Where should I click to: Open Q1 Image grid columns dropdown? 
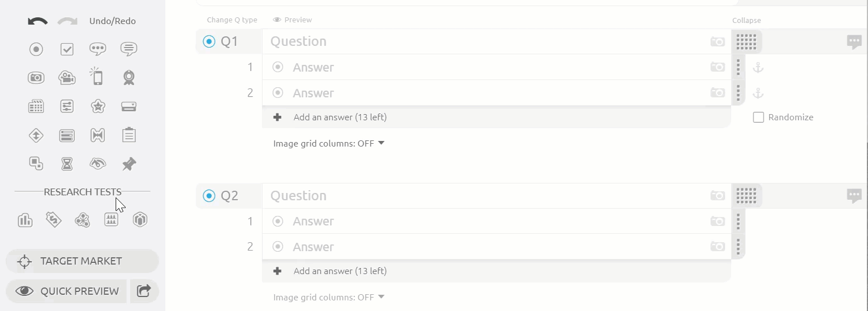pos(328,143)
